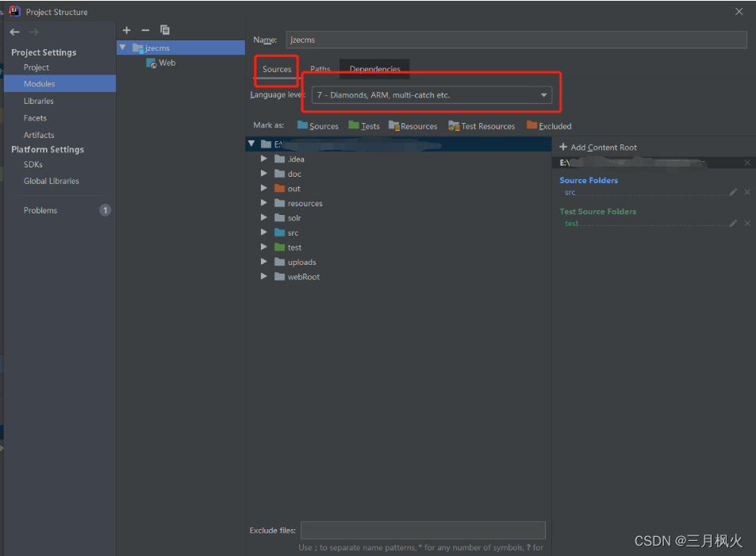
Task: Click the Exclude files input field
Action: tap(423, 530)
